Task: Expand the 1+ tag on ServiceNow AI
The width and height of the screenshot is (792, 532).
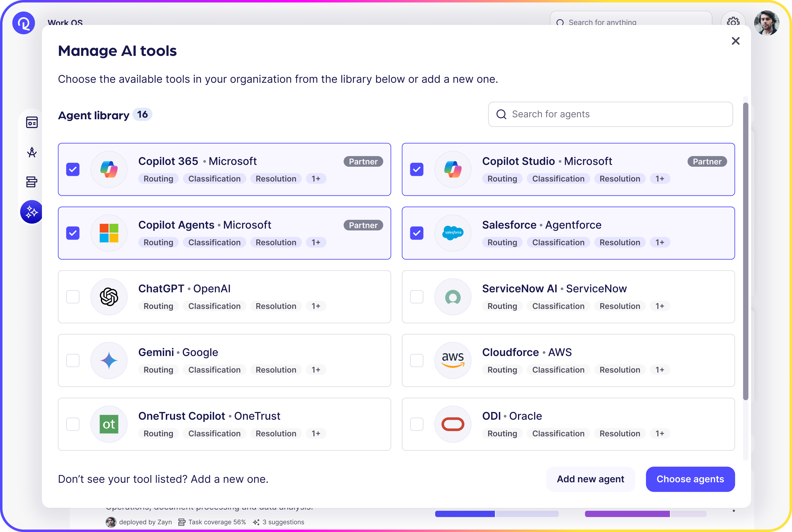Action: (x=660, y=306)
